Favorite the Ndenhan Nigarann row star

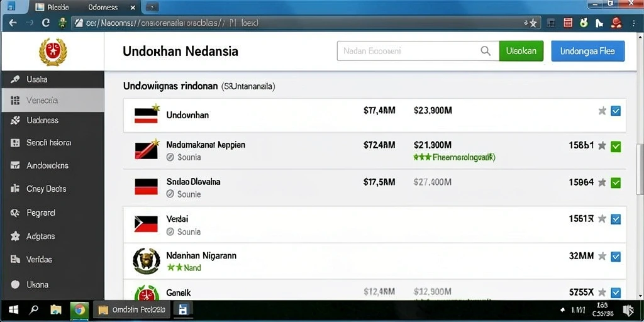pos(602,257)
